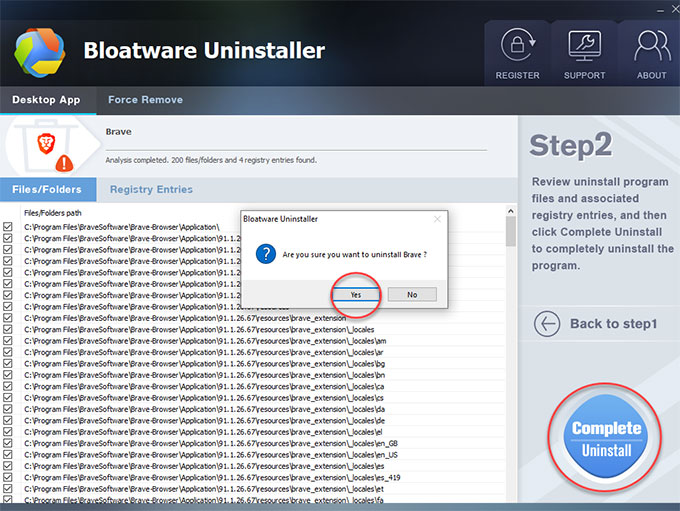Screen dimensions: 680x511
Task: Switch to the Desktop App tab
Action: (48, 100)
